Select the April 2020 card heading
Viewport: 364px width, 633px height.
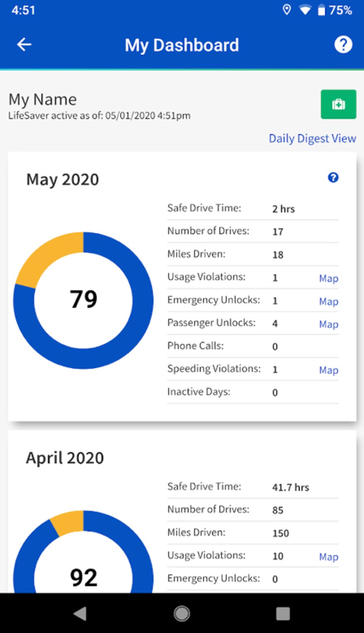[65, 458]
